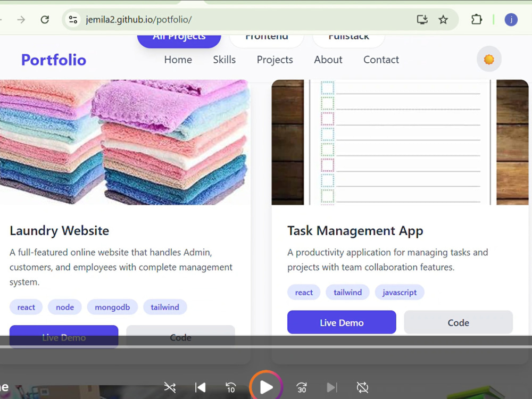Image resolution: width=532 pixels, height=399 pixels.
Task: Reload the page with the refresh icon
Action: (45, 20)
